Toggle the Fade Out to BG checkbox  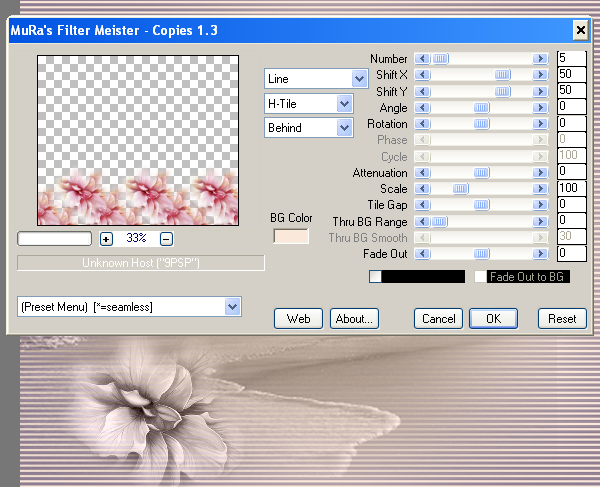[480, 277]
